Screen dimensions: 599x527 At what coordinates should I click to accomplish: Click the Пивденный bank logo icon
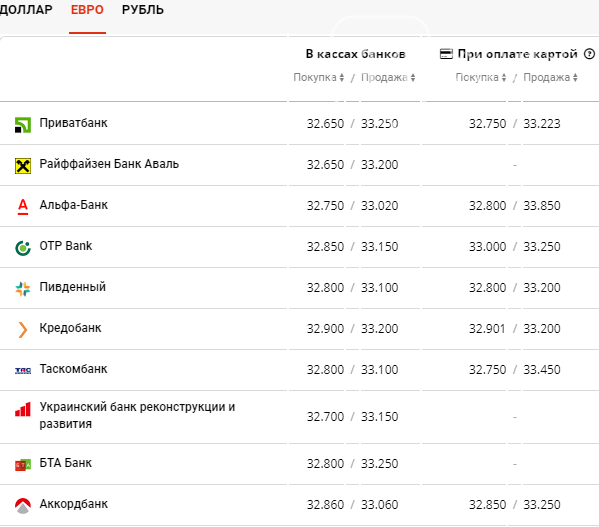coord(23,289)
